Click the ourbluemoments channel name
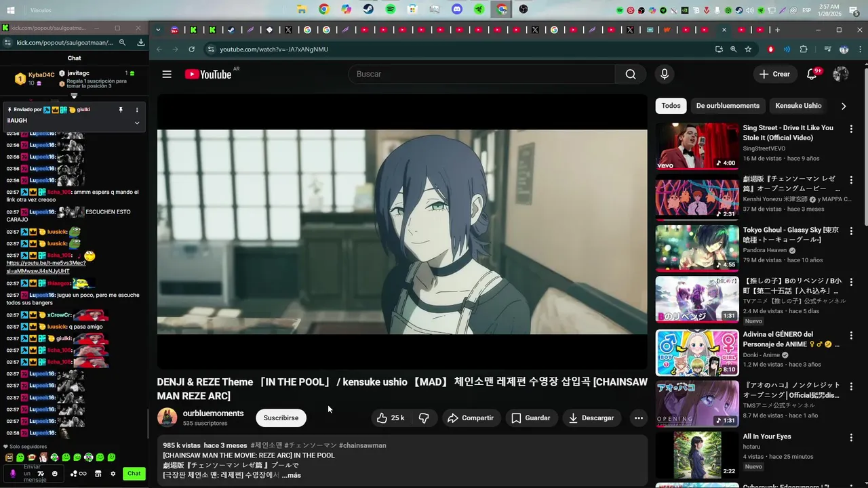 click(x=213, y=413)
